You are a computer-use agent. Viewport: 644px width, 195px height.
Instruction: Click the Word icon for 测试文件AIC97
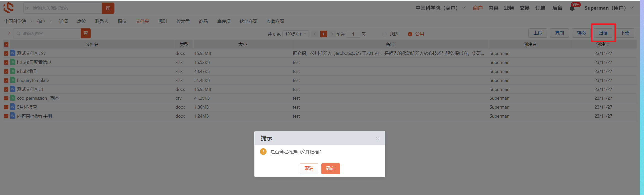point(13,53)
